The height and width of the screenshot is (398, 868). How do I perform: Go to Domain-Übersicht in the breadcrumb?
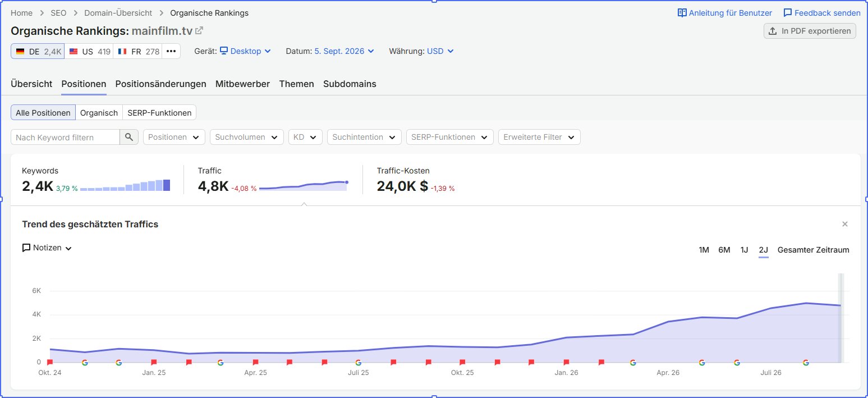coord(118,12)
